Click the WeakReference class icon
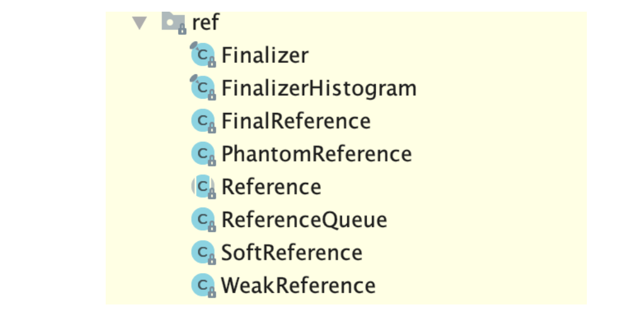644x318 pixels. point(202,285)
